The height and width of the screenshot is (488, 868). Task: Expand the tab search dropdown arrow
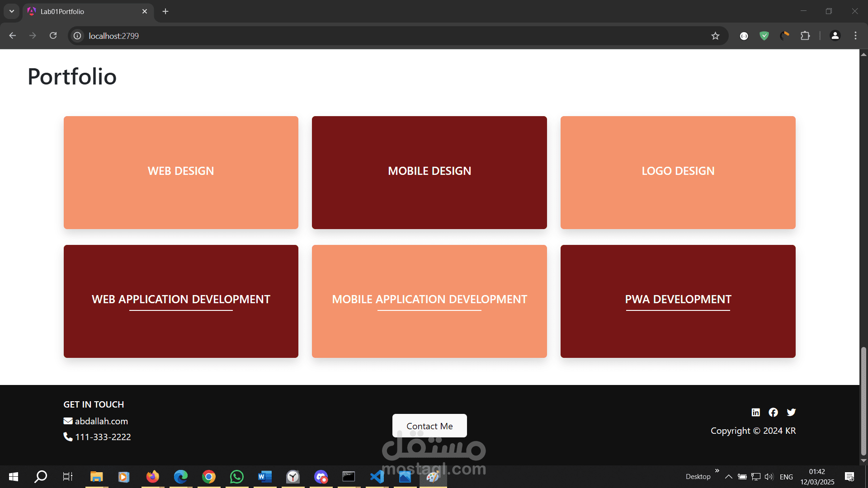point(12,11)
